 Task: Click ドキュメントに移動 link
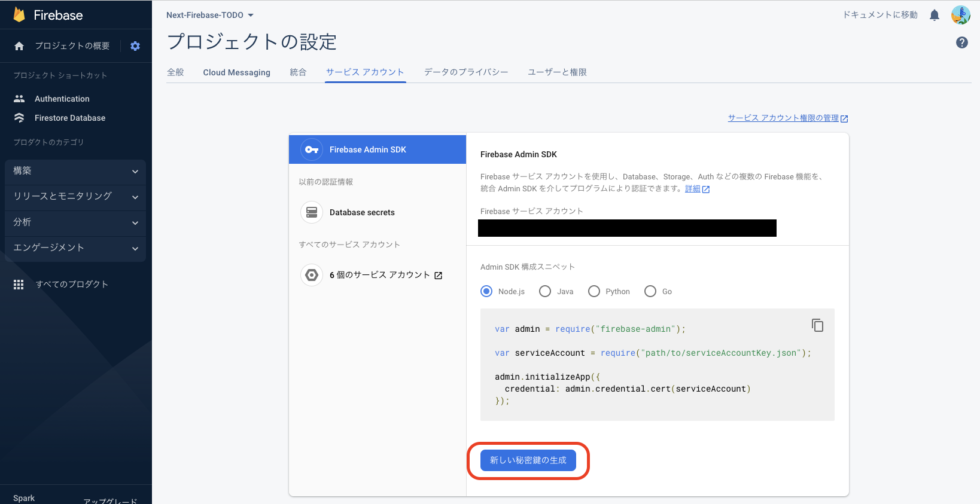pos(880,15)
